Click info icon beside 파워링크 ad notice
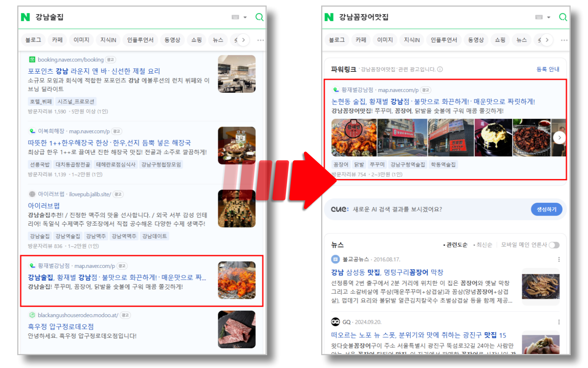 (x=440, y=69)
